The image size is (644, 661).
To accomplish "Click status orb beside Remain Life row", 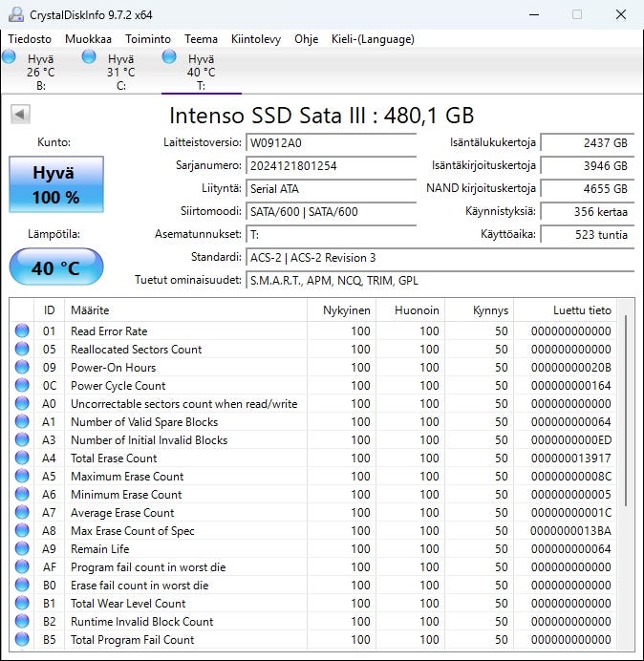I will point(22,549).
